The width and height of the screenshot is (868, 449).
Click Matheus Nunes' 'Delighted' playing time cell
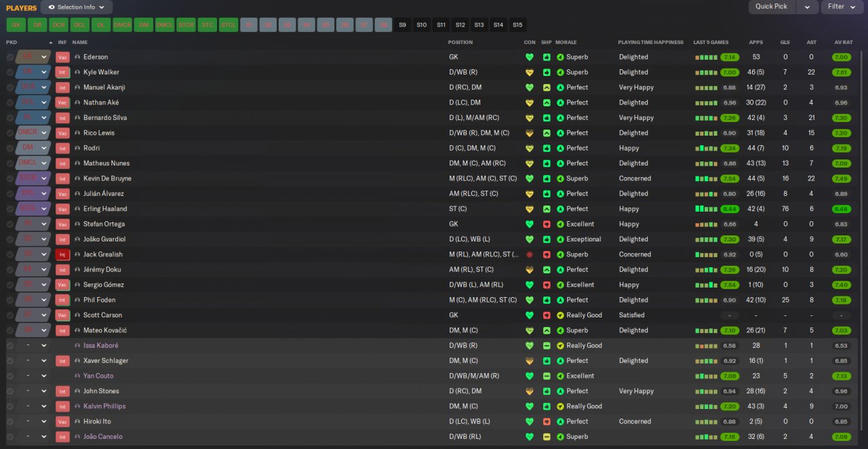633,163
